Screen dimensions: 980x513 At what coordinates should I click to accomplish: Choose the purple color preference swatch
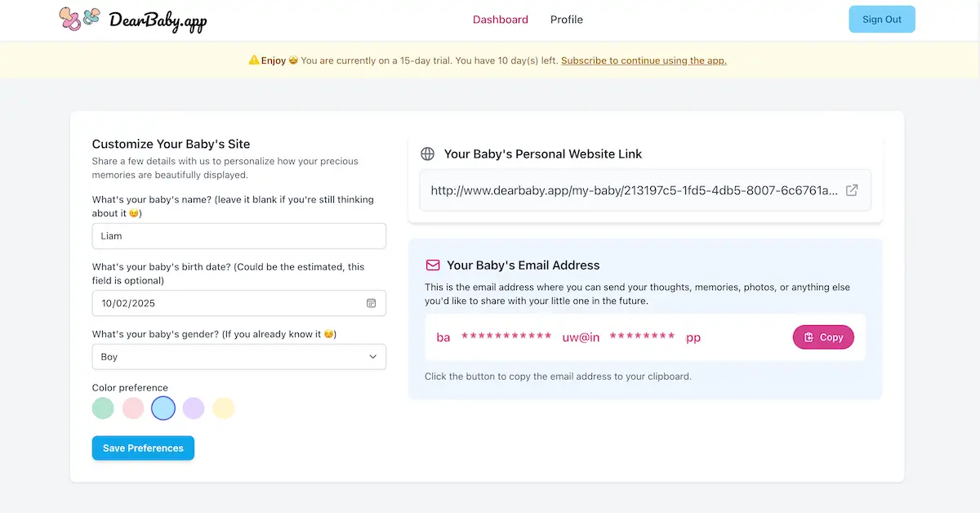tap(194, 408)
